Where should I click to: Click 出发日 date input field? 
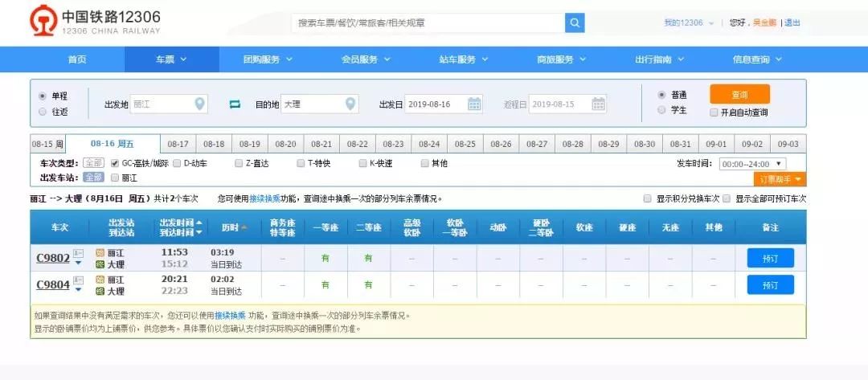[444, 104]
